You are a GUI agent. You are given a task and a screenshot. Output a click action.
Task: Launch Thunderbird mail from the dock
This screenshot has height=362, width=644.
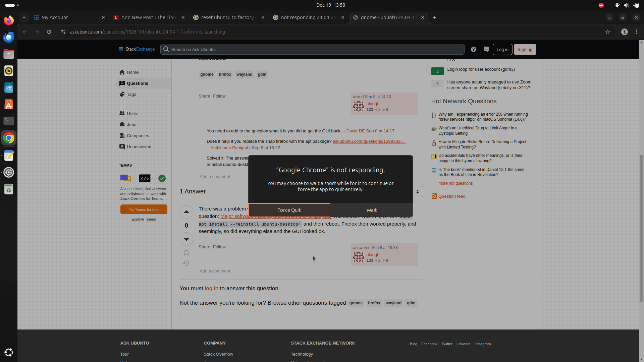click(x=9, y=37)
